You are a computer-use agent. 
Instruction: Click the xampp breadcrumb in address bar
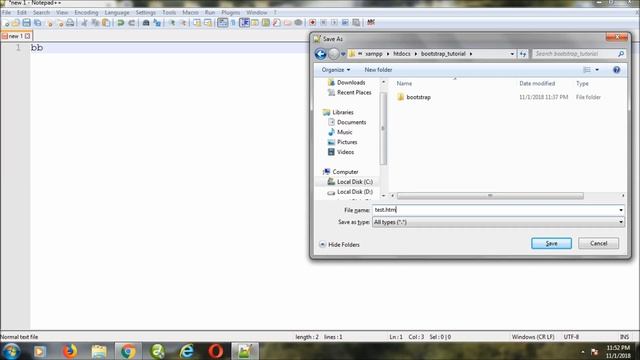pos(374,54)
